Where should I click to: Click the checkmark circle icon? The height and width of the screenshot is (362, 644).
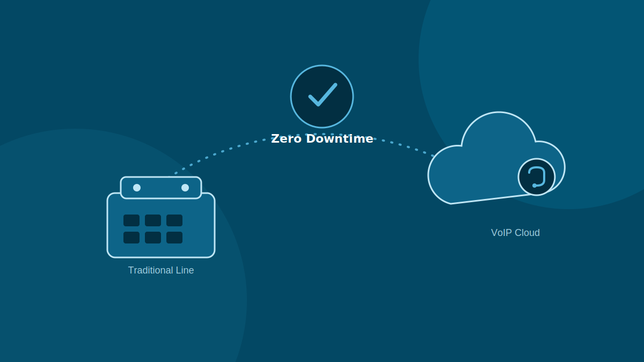(322, 97)
